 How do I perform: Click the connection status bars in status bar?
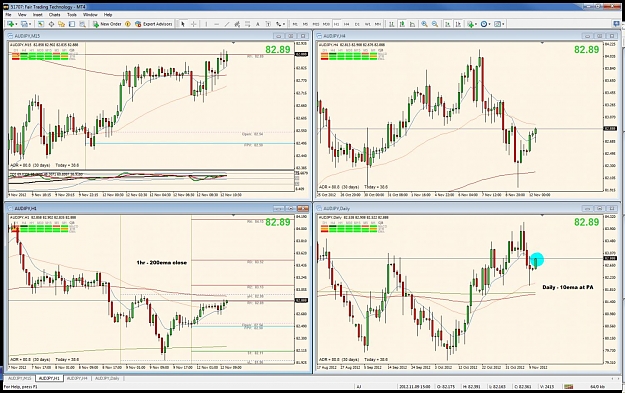click(568, 387)
